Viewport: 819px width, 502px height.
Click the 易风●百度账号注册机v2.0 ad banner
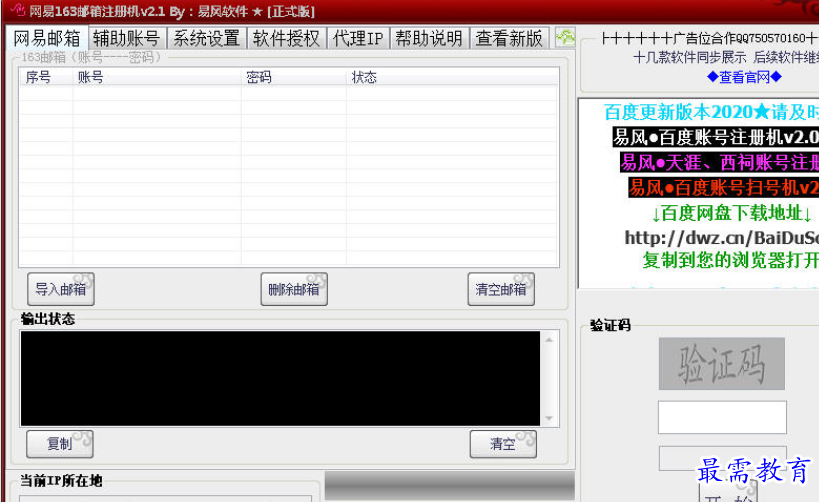(x=716, y=137)
